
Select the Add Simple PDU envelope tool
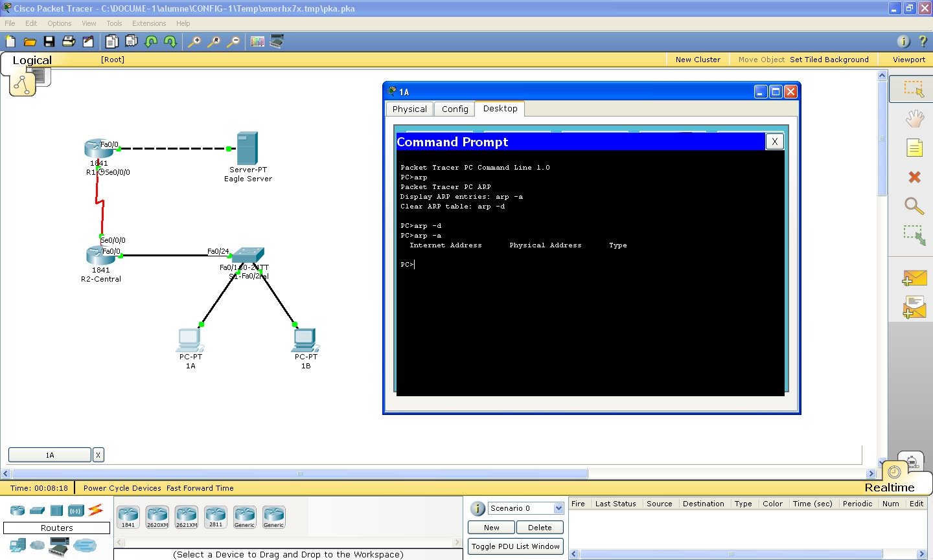tap(914, 278)
